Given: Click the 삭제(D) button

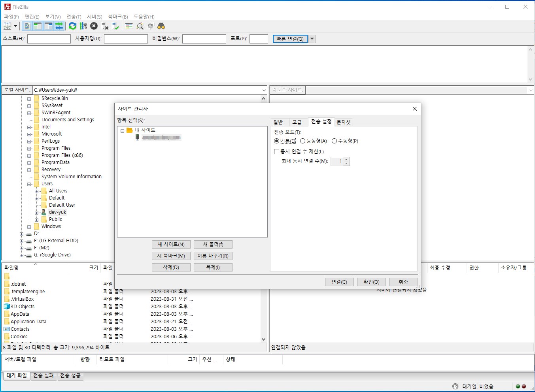Looking at the screenshot, I should [x=171, y=268].
